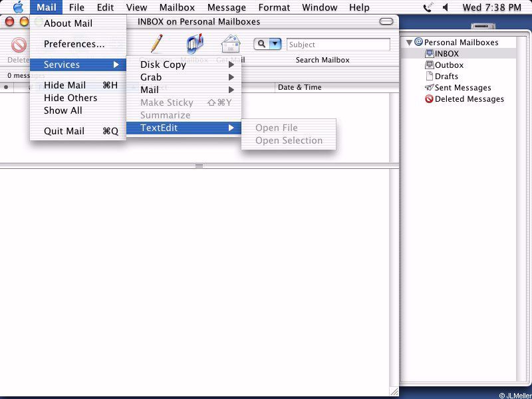532x399 pixels.
Task: Click the Mail menu title
Action: (46, 7)
